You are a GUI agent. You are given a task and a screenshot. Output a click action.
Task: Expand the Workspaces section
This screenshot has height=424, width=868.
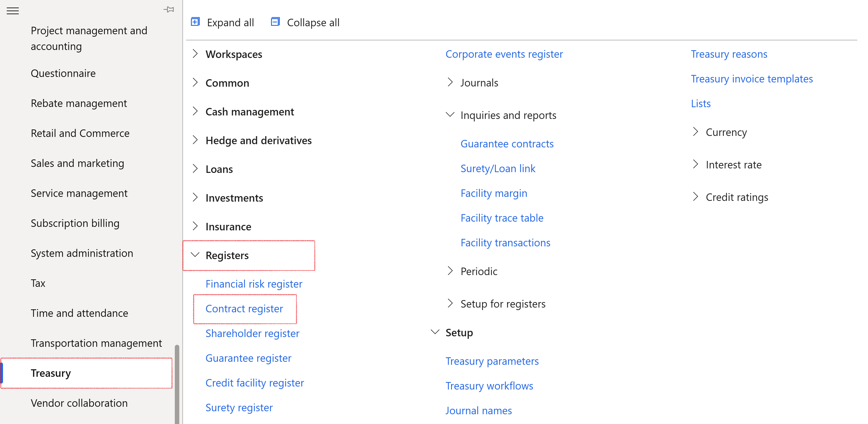196,54
